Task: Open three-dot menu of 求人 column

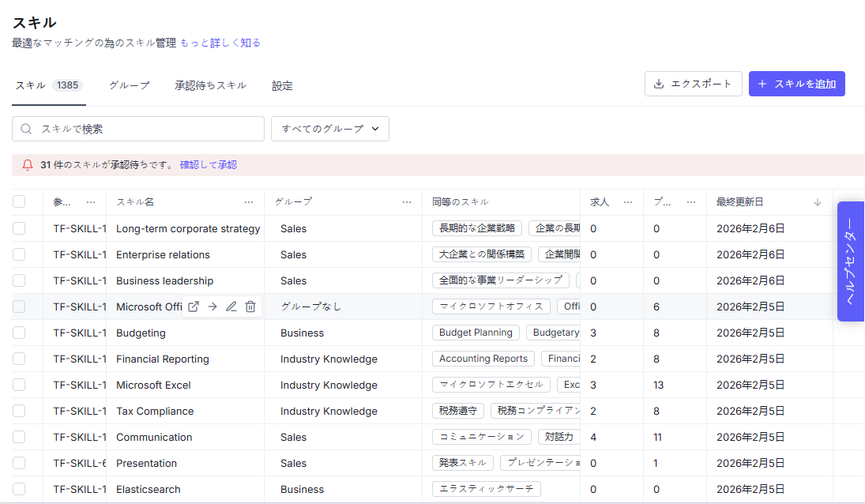Action: [x=628, y=202]
